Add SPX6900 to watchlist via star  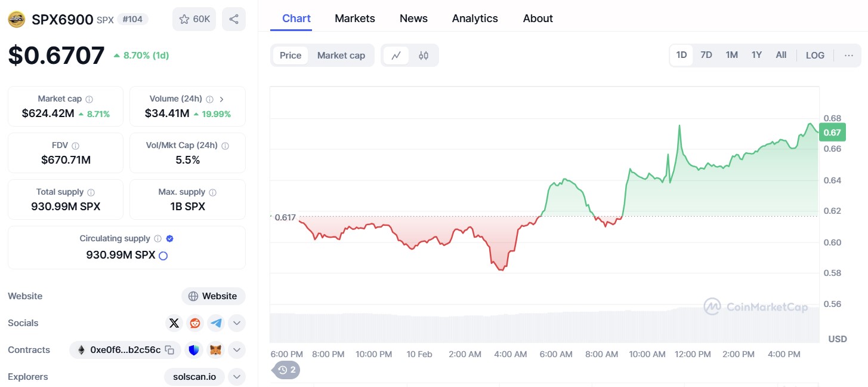point(194,19)
